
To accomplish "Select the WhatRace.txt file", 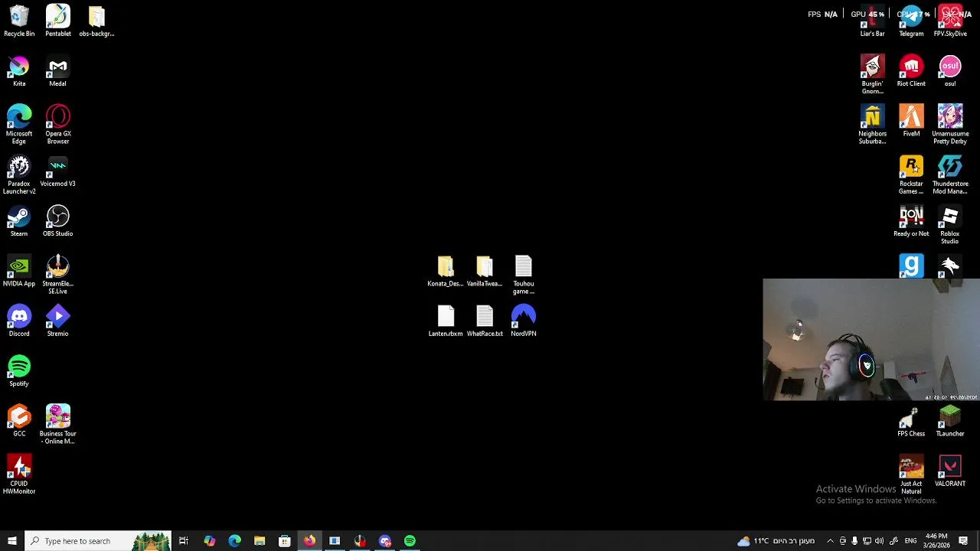I will (x=485, y=321).
